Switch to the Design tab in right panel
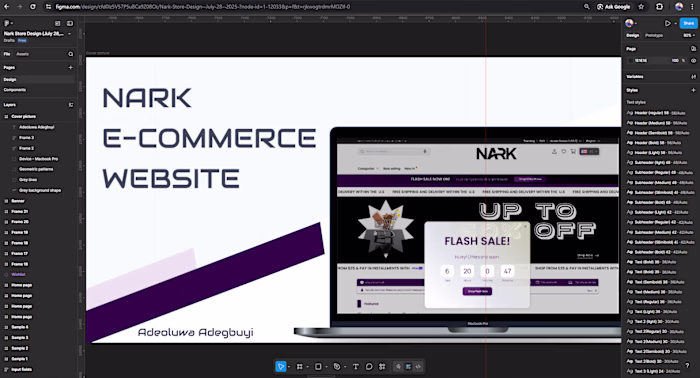Image resolution: width=700 pixels, height=378 pixels. [x=633, y=35]
